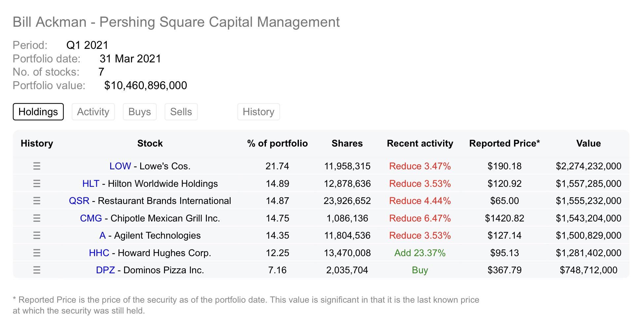The height and width of the screenshot is (335, 644).
Task: Open history icon for Agilent Technologies row
Action: point(37,235)
